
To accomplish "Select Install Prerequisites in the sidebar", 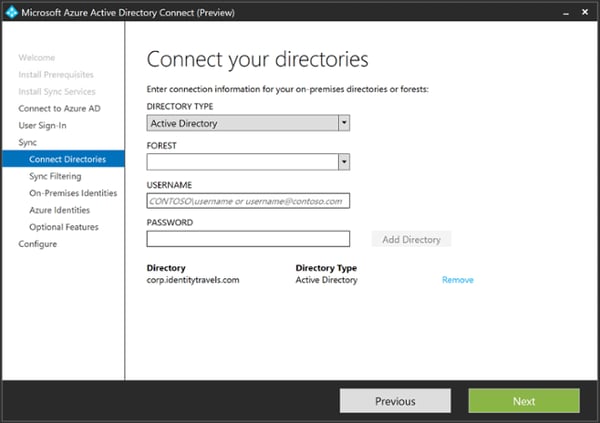I will click(x=56, y=75).
